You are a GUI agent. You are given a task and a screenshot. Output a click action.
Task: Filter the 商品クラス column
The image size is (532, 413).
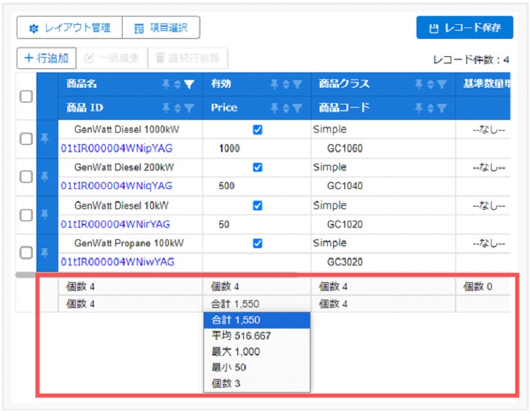pos(442,84)
